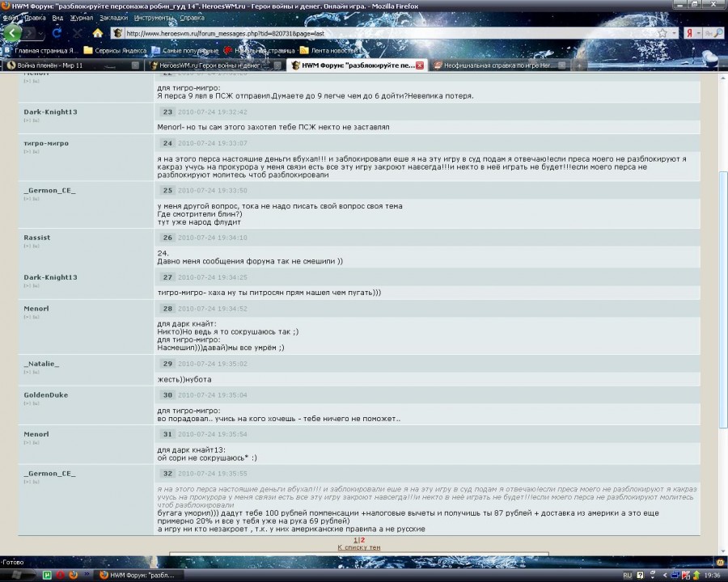The width and height of the screenshot is (728, 582).
Task: Switch to the 'Неофициальная справка по игре' tab
Action: click(500, 65)
